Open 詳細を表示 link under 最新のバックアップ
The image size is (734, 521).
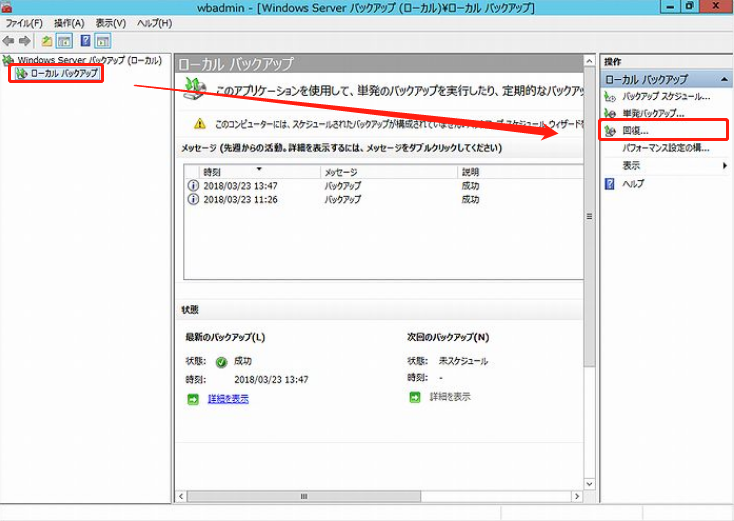pos(228,399)
